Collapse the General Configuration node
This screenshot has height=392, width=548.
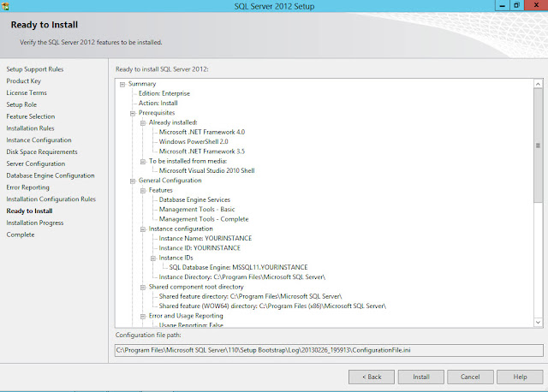pyautogui.click(x=133, y=181)
